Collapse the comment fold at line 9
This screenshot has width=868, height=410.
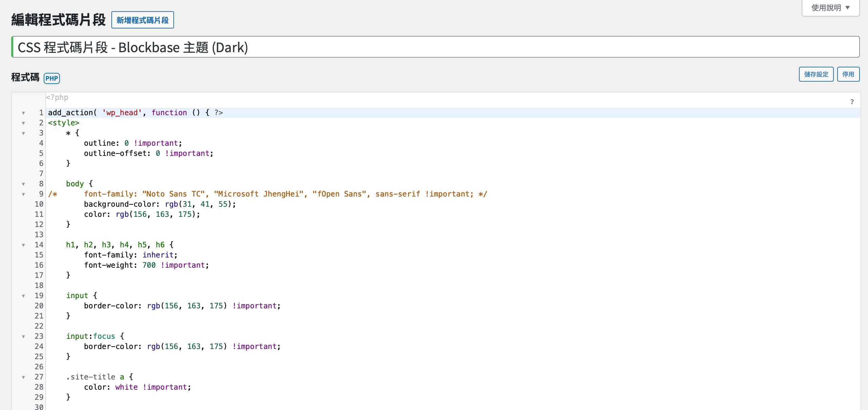click(x=23, y=194)
